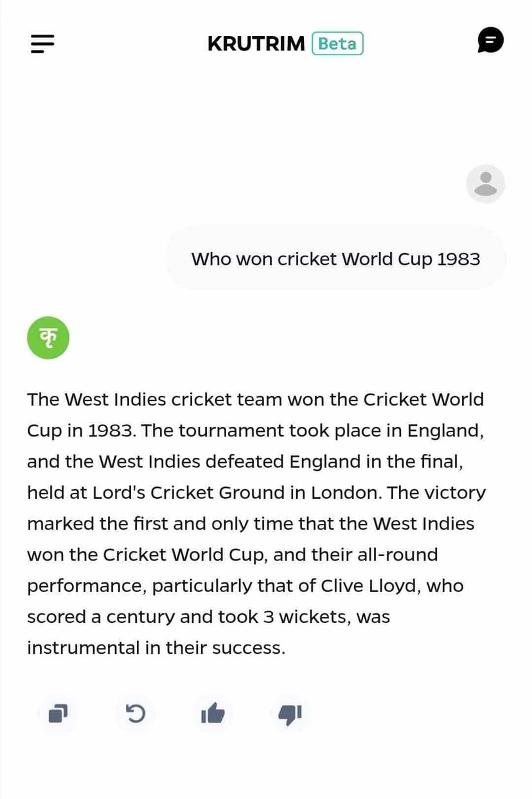Tap the KRUTRIM logo title
This screenshot has width=532, height=799.
pos(256,44)
